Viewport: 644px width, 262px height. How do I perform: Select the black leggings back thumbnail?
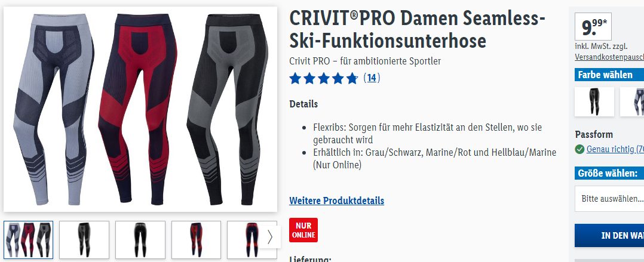140,240
